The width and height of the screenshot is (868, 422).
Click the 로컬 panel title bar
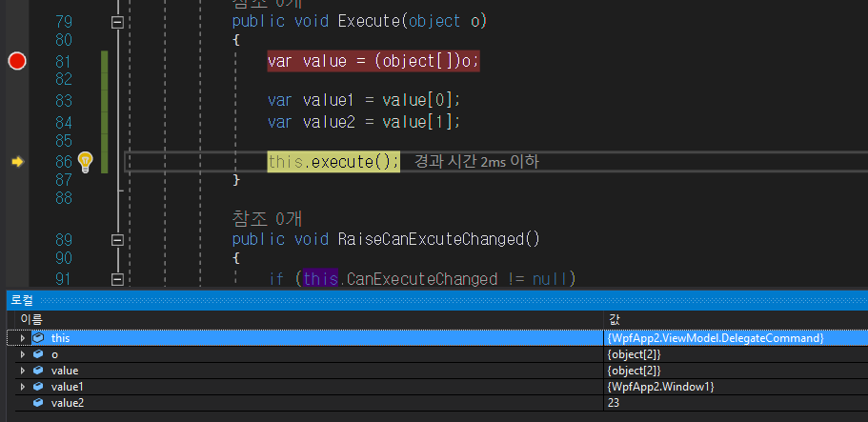(437, 301)
